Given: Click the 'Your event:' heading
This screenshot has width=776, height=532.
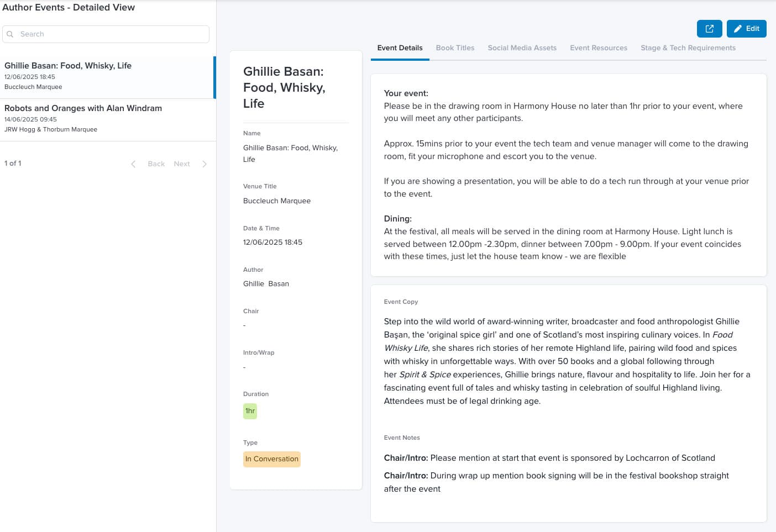Looking at the screenshot, I should [x=406, y=93].
